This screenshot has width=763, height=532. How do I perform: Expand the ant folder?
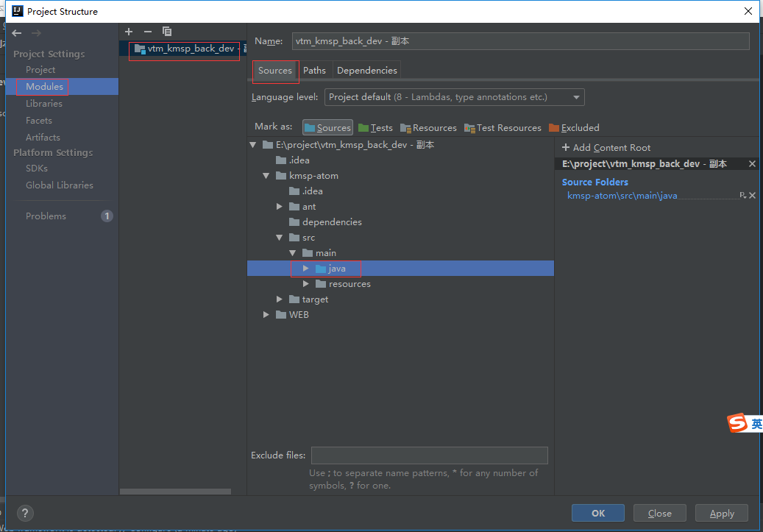(280, 206)
